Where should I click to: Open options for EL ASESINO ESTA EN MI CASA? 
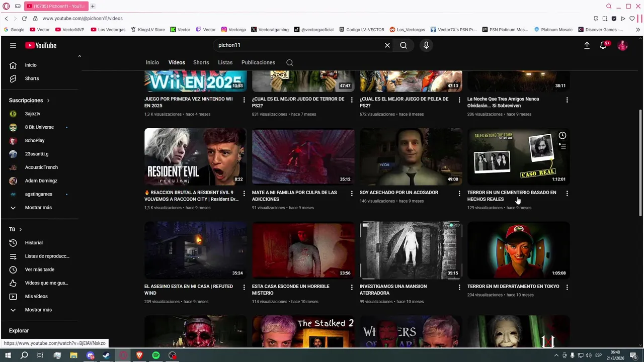(x=244, y=287)
